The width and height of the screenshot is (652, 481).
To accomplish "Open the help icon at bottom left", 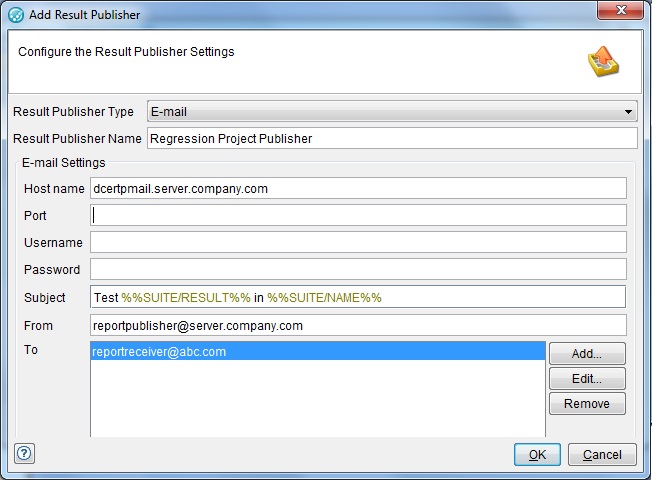I will pos(25,453).
